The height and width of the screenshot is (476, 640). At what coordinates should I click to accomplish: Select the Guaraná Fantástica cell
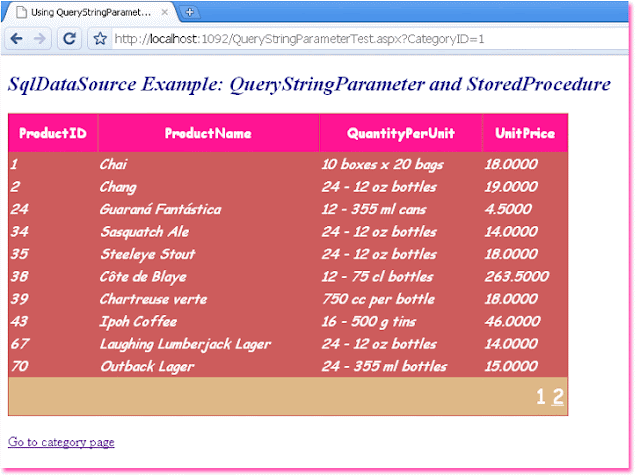209,209
